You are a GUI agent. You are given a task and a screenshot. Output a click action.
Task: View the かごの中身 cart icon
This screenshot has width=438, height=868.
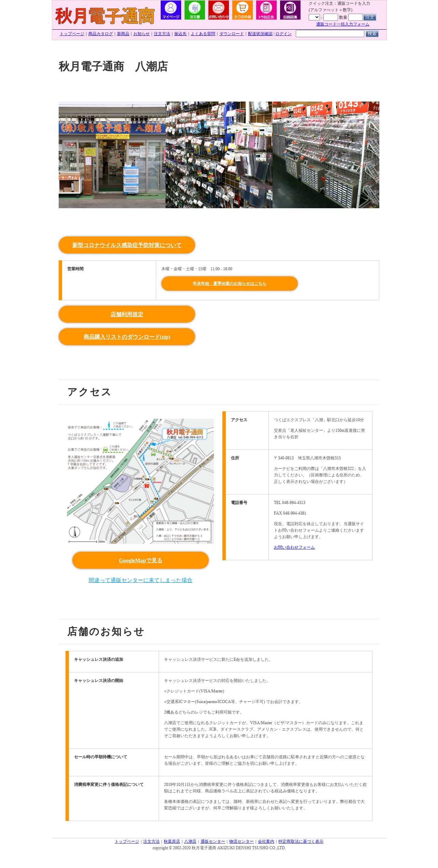tap(242, 10)
